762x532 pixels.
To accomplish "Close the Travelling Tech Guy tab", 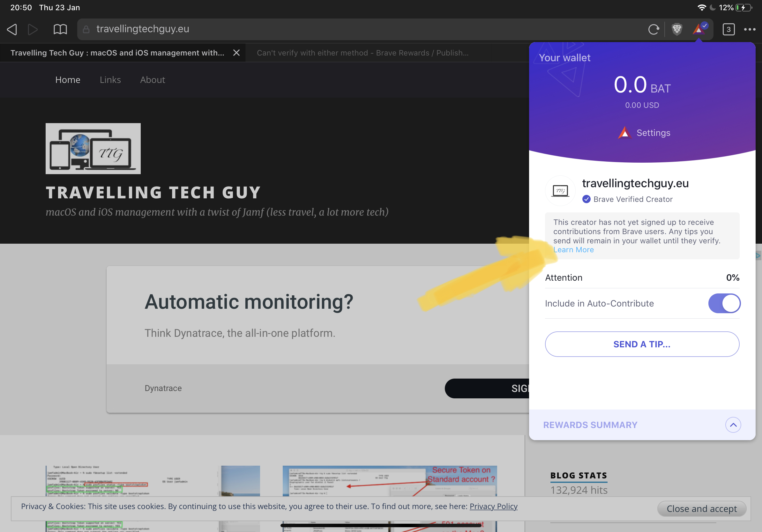I will coord(236,53).
